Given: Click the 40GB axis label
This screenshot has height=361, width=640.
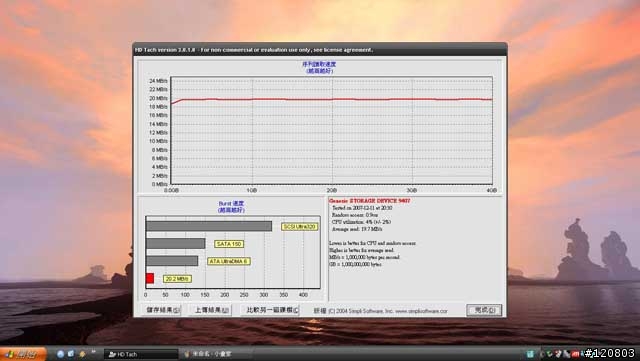Looking at the screenshot, I should coord(491,190).
